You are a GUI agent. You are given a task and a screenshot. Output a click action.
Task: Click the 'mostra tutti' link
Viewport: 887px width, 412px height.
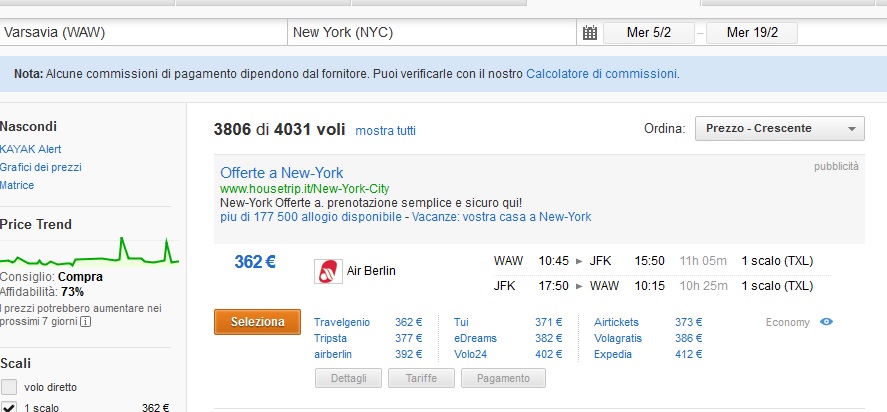pyautogui.click(x=385, y=131)
